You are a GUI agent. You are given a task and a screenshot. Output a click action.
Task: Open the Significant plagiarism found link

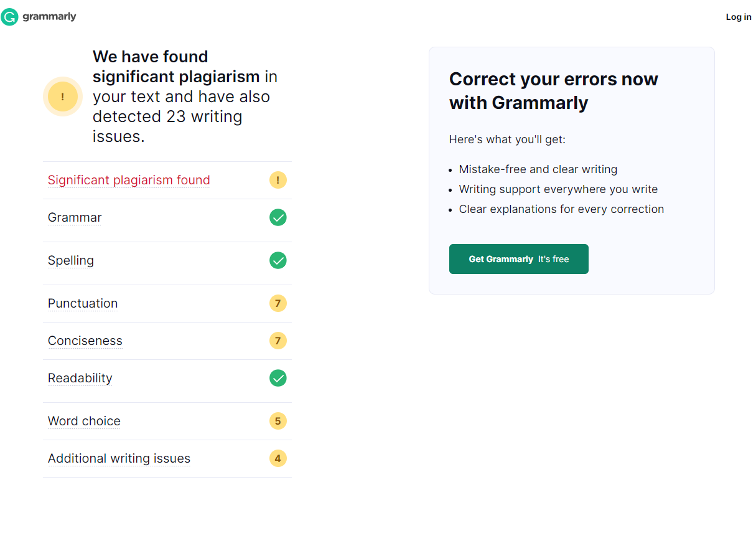click(129, 180)
